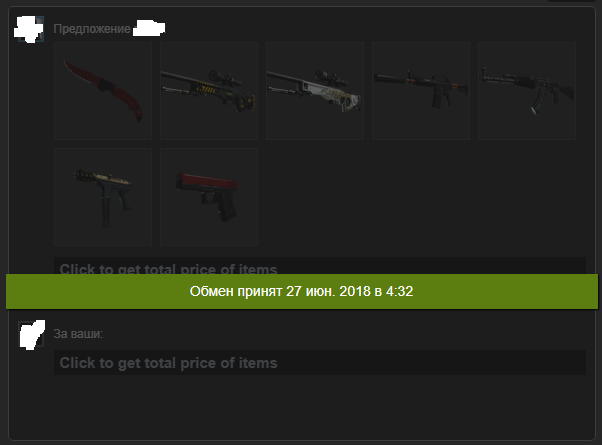Viewport: 602px width, 445px height.
Task: Open the Tec-9 pistol item
Action: click(x=103, y=197)
